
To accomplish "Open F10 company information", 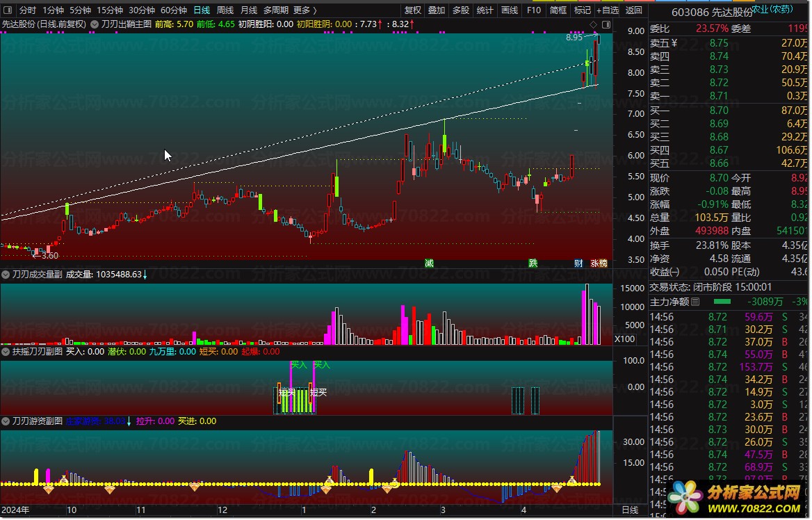I will click(533, 10).
